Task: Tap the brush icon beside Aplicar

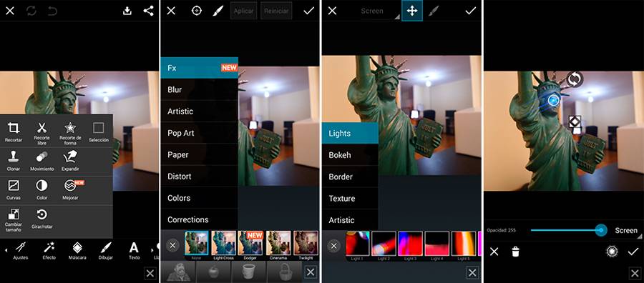Action: 218,11
